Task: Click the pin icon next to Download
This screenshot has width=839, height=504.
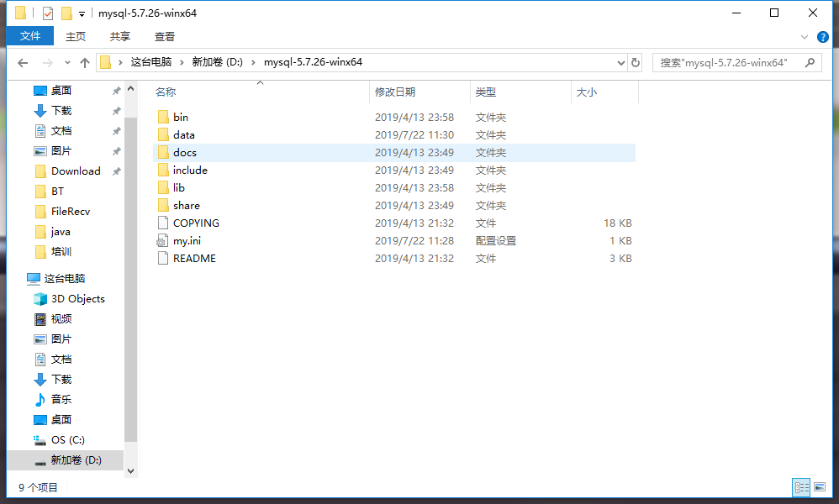Action: (116, 171)
